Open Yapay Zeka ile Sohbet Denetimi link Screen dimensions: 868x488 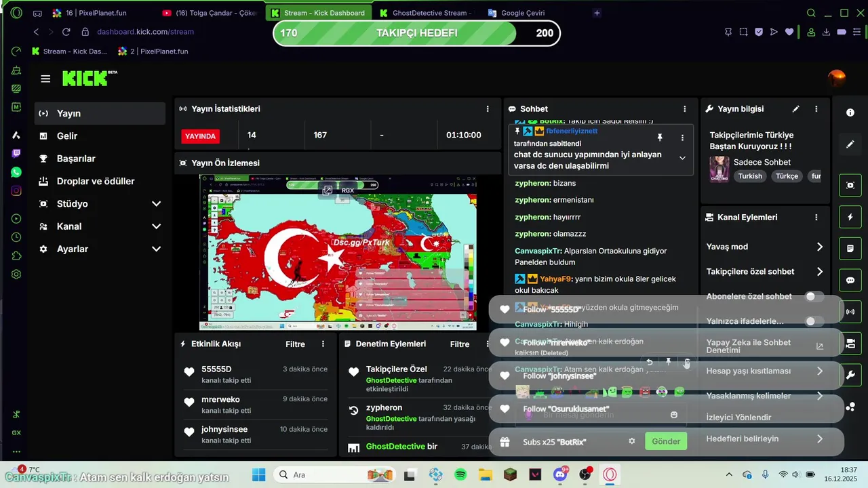tap(765, 346)
